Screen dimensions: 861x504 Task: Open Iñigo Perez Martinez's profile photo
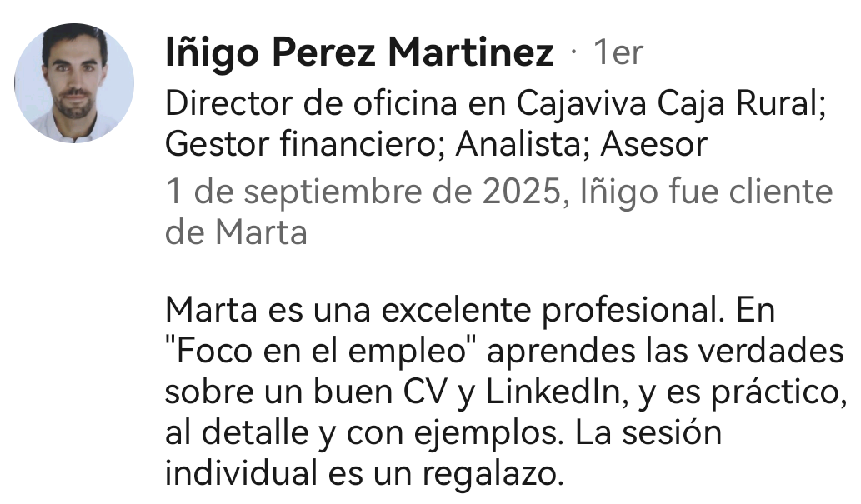(x=74, y=83)
